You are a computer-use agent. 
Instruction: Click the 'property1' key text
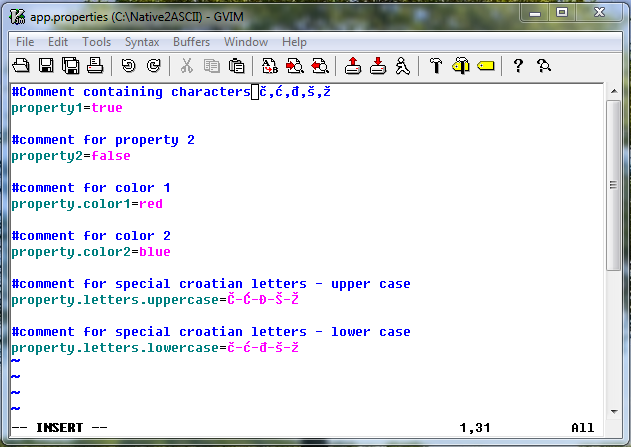point(47,108)
